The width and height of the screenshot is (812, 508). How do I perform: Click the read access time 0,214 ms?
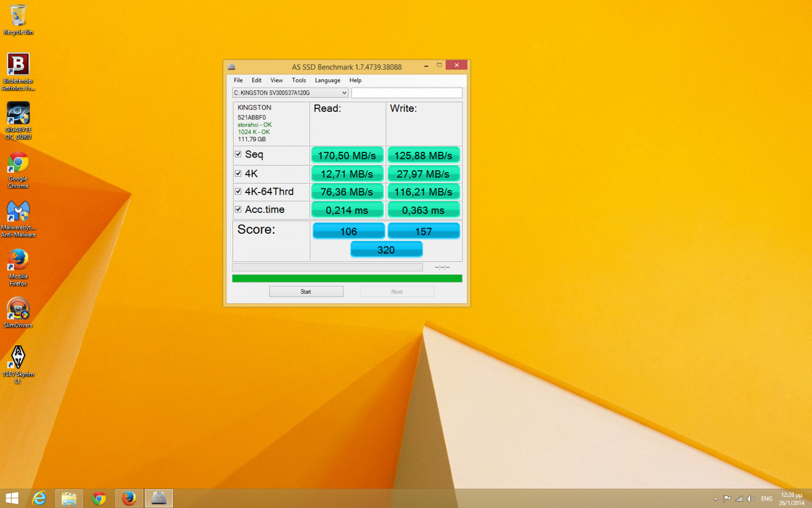[347, 210]
